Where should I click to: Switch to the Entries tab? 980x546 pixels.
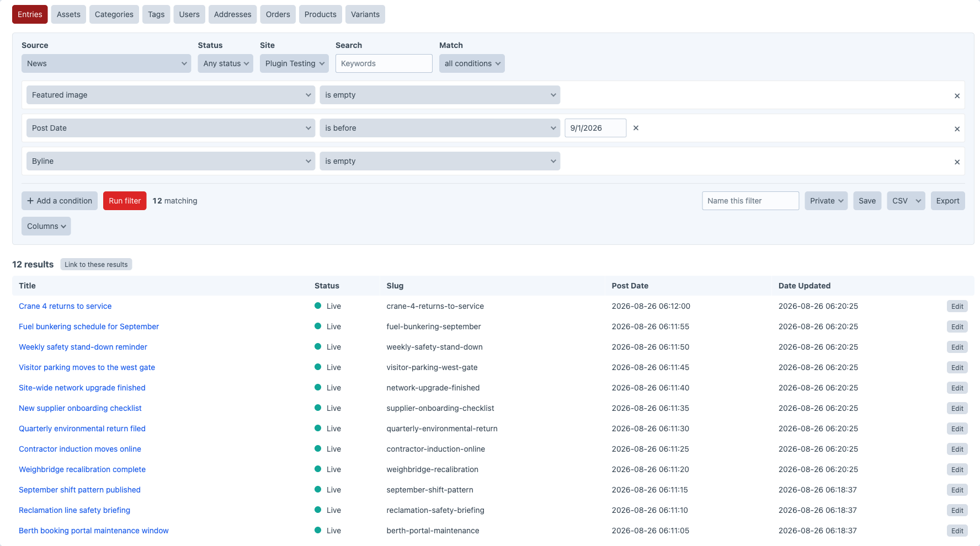click(30, 14)
